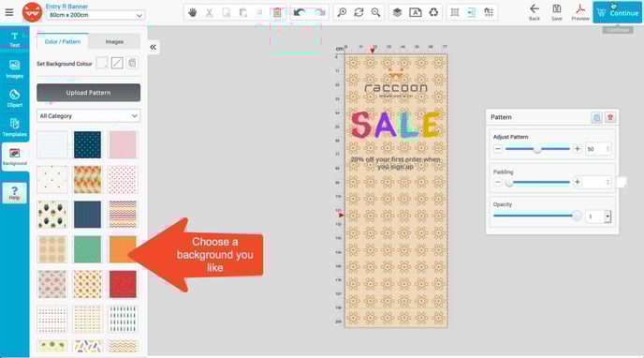Click the Continue cart button
Viewport: 644px width, 358px height.
[x=618, y=13]
